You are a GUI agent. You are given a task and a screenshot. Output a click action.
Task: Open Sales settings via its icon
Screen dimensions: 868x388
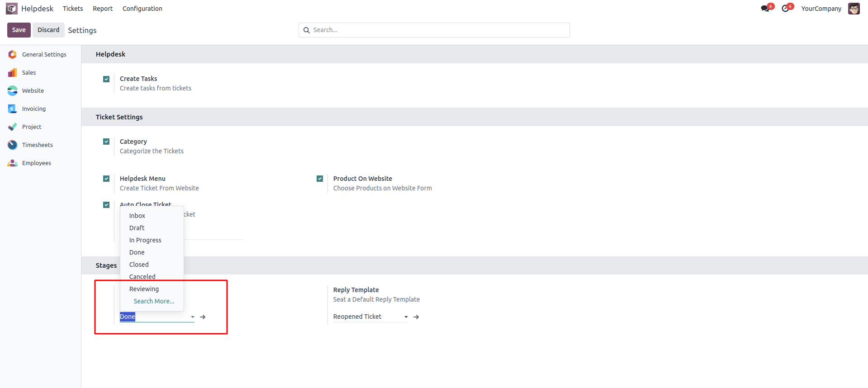pos(13,73)
